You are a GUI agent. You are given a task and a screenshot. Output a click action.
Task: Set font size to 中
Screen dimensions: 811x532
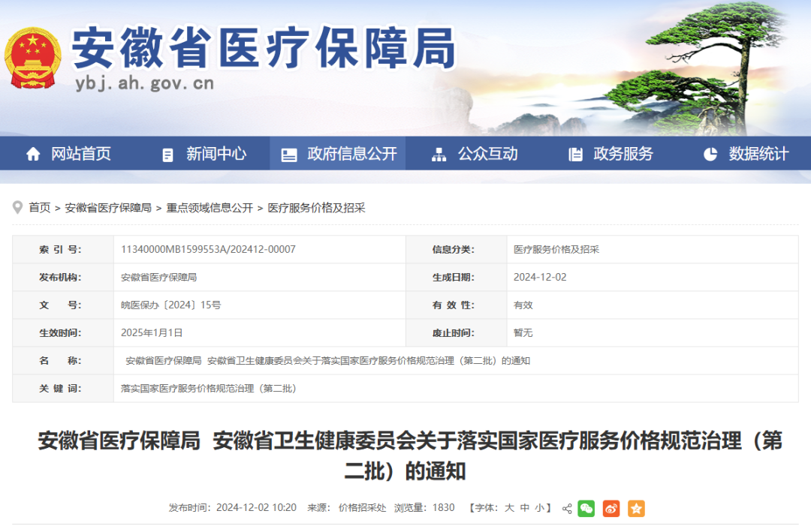(x=524, y=508)
